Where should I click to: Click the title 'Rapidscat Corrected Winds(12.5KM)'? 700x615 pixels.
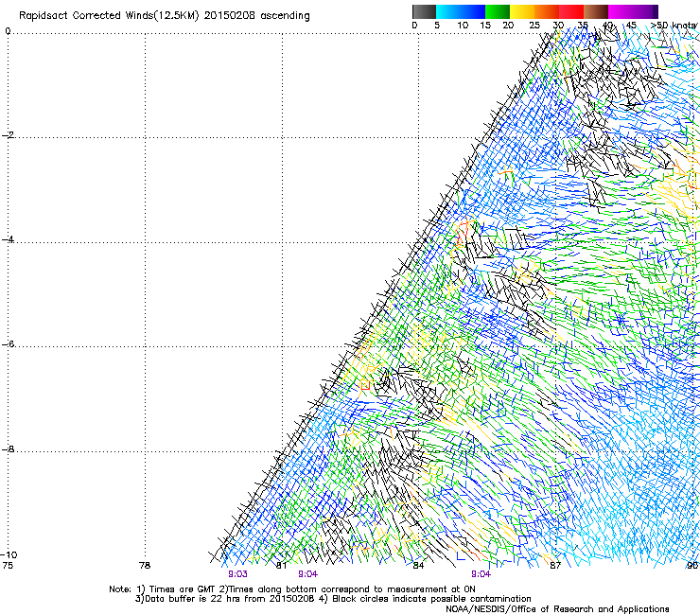[109, 16]
